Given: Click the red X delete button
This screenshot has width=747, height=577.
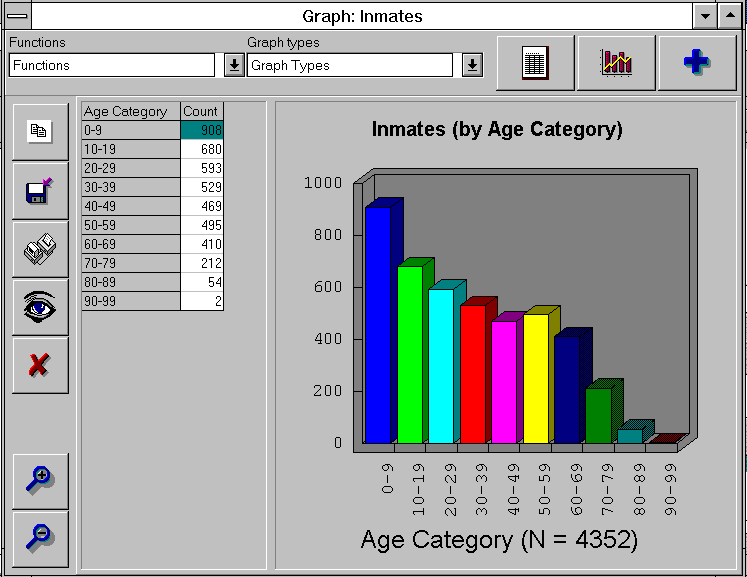Looking at the screenshot, I should [x=40, y=365].
